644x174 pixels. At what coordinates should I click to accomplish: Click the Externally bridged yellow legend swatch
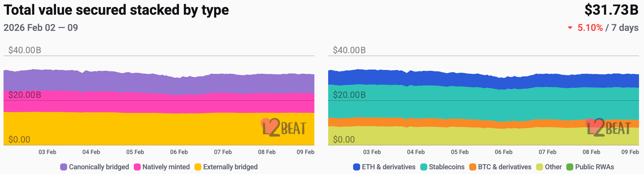(x=198, y=167)
